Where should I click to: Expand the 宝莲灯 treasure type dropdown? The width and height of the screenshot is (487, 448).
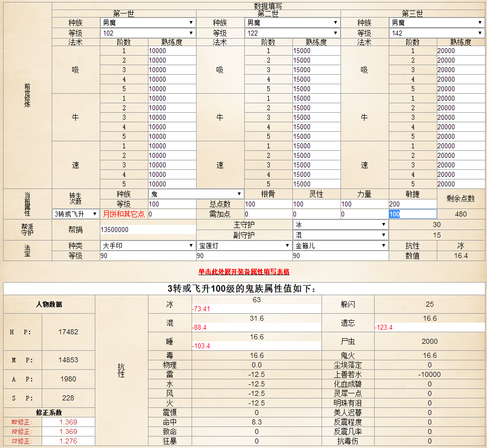tap(244, 246)
